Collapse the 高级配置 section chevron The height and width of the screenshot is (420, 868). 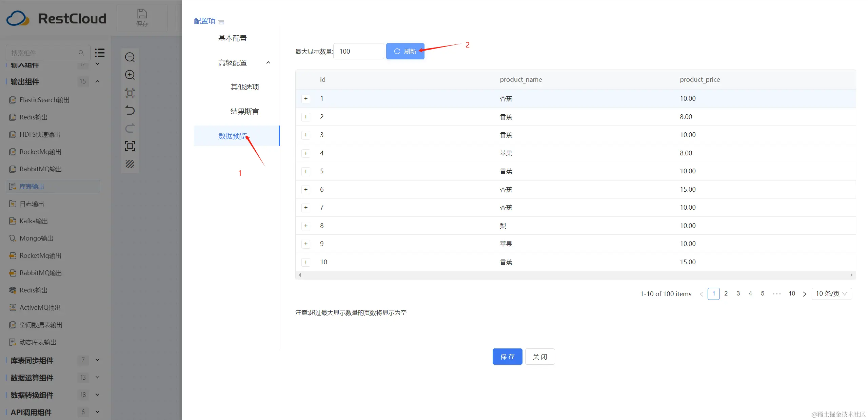(268, 63)
